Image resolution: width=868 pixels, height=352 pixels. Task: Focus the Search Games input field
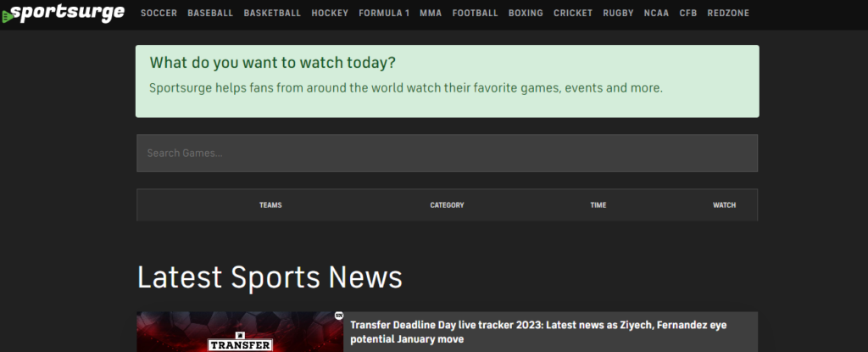click(448, 153)
